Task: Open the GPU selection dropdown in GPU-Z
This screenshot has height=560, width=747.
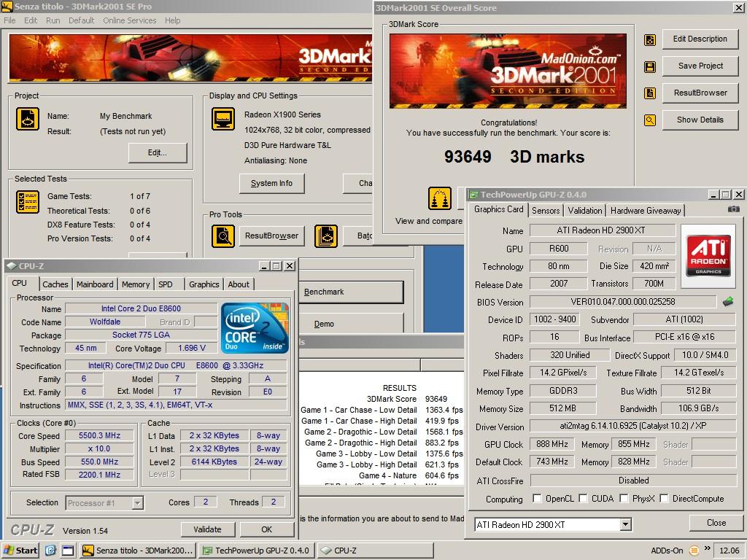Action: [625, 525]
